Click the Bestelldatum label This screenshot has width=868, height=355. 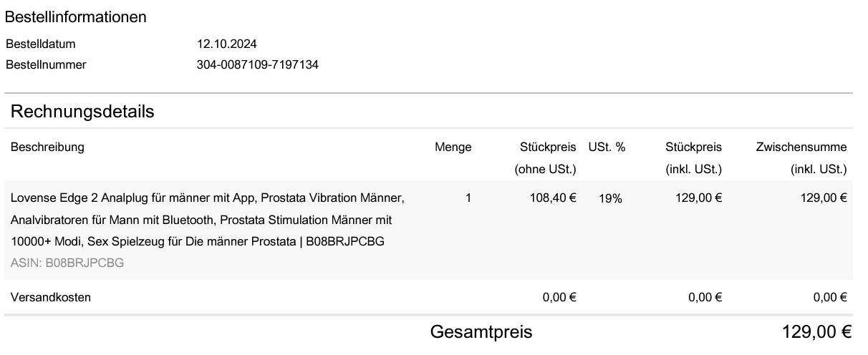41,44
